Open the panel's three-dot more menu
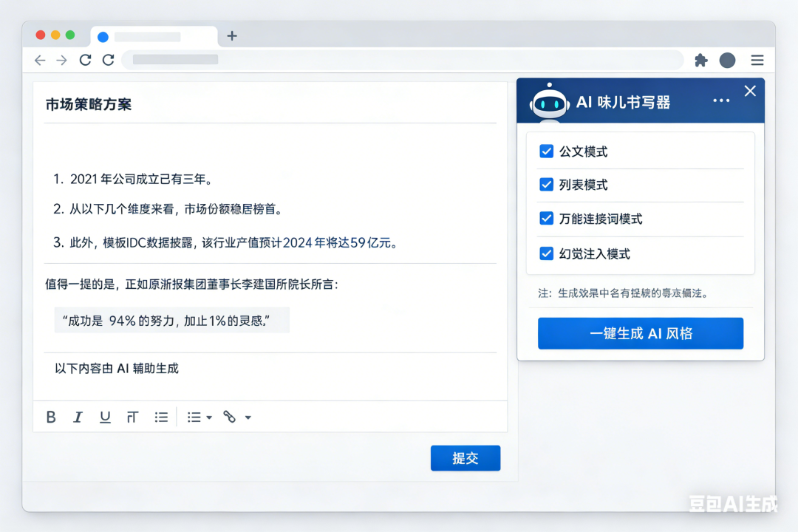Image resolution: width=798 pixels, height=532 pixels. pyautogui.click(x=721, y=100)
